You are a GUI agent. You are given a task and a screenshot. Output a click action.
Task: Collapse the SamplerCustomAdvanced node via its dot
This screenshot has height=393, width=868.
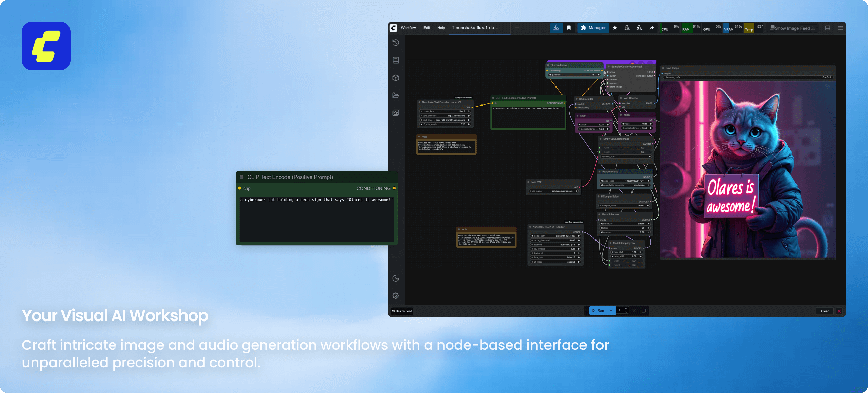pos(609,67)
